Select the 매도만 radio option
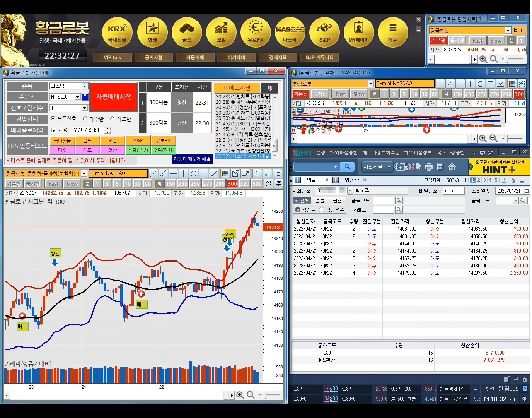This screenshot has height=418, width=532. point(112,119)
